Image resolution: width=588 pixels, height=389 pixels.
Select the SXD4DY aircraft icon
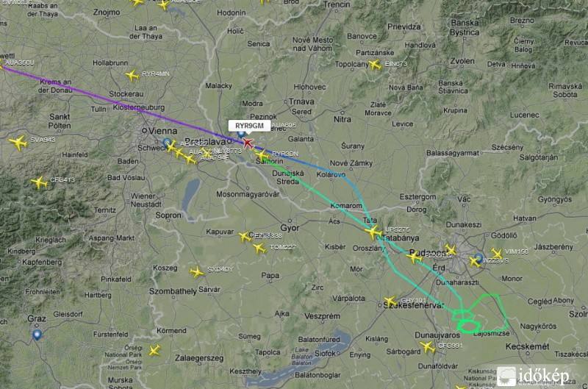point(196,272)
